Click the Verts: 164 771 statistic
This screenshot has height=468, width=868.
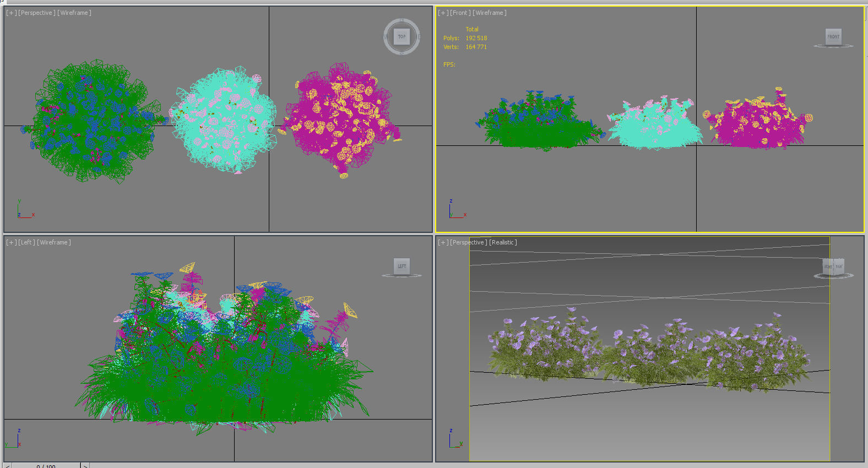[465, 47]
